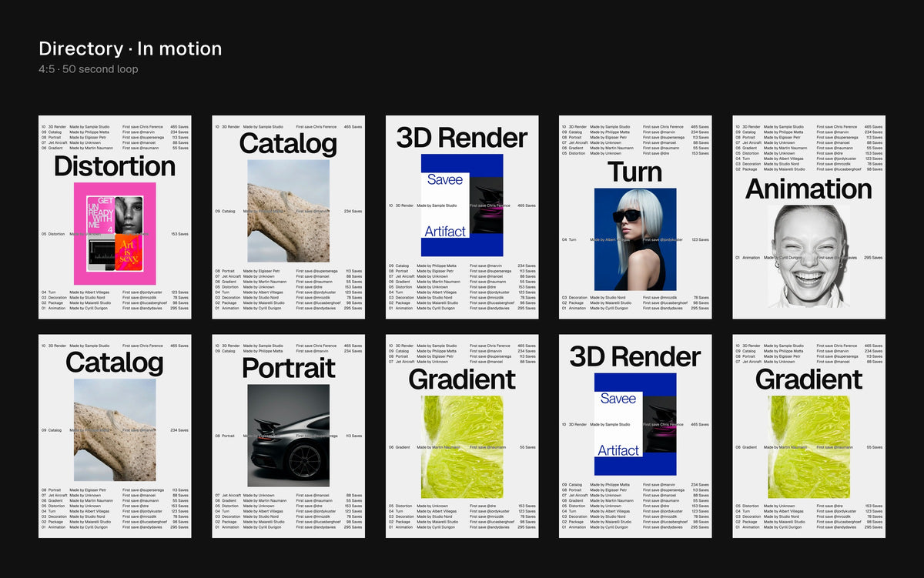Click "Made by Studio Nord" in Turn poster

(607, 298)
